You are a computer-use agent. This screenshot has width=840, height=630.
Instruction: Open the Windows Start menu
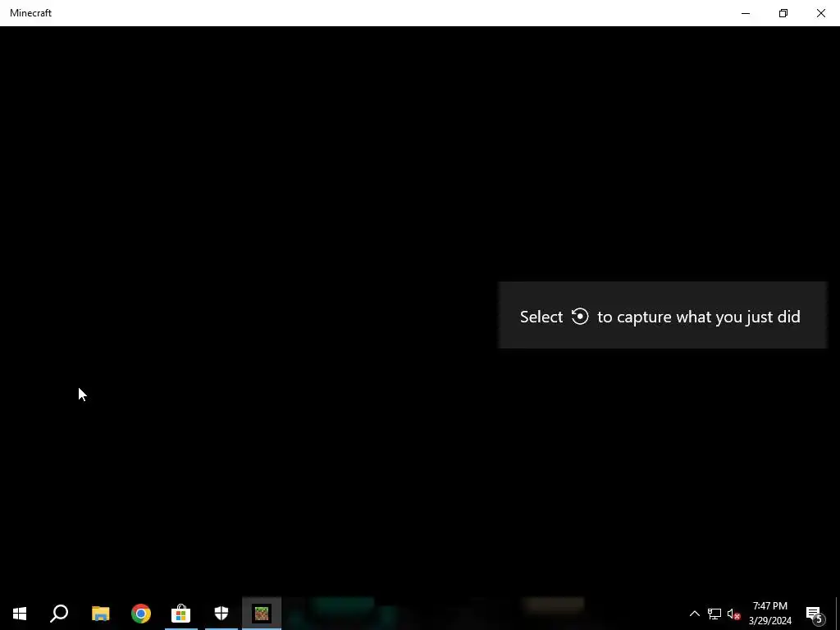click(20, 614)
